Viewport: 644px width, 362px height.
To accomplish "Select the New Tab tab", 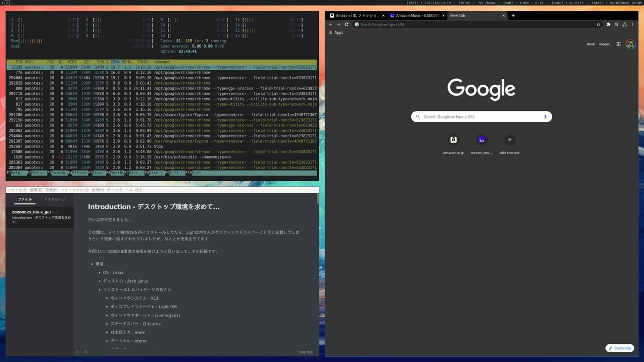I will tap(477, 16).
